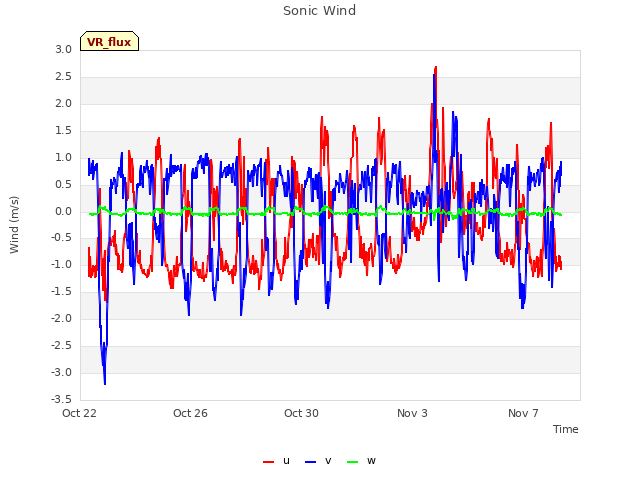Click the 0.0 y-axis tick label
This screenshot has height=480, width=640.
(64, 211)
